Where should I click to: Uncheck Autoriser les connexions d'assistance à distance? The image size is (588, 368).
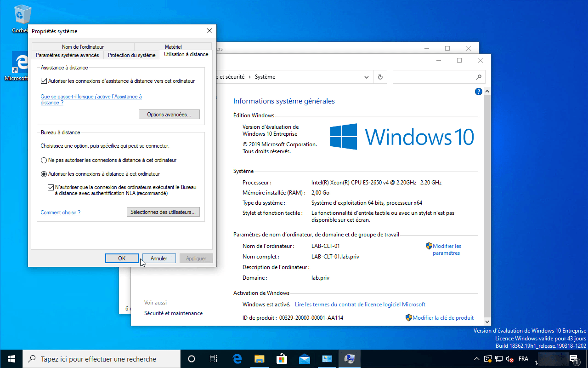(44, 81)
